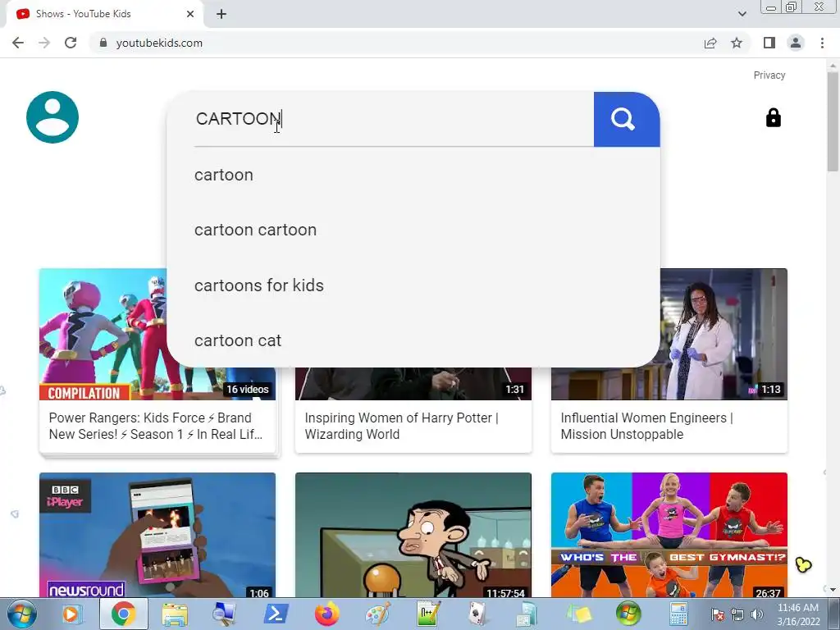Open Who's the Best Gymnast video thumbnail
This screenshot has height=630, width=840.
(x=669, y=535)
